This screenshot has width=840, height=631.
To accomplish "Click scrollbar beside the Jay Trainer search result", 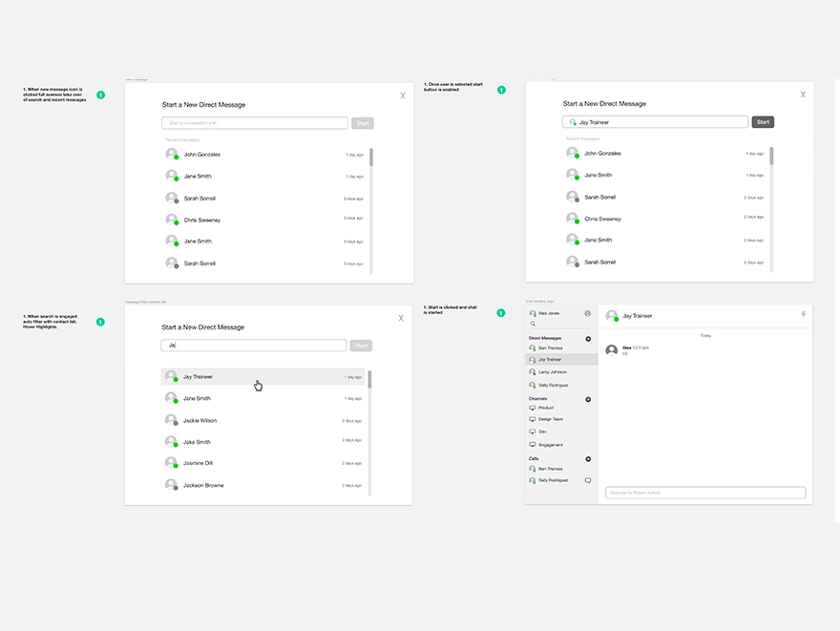I will tap(370, 379).
